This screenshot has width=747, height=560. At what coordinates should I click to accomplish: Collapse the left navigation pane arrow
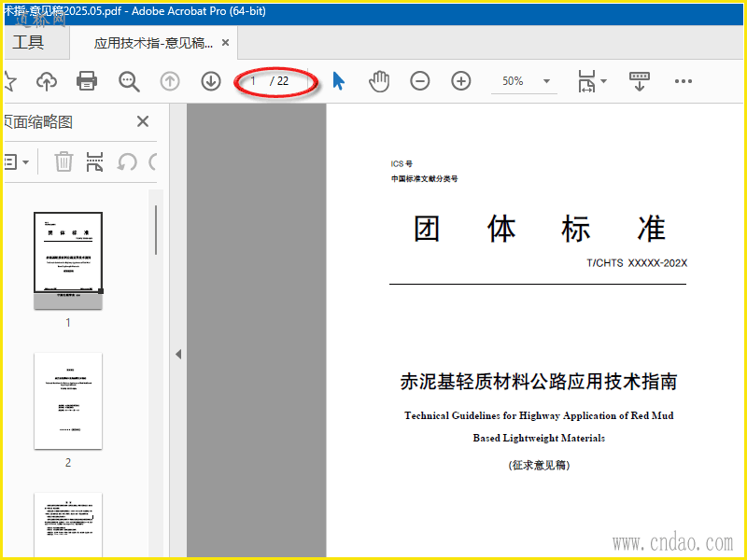(x=178, y=355)
